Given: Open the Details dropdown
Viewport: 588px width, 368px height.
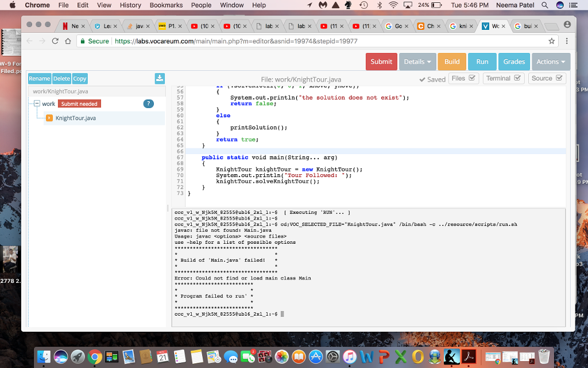Looking at the screenshot, I should (x=417, y=62).
